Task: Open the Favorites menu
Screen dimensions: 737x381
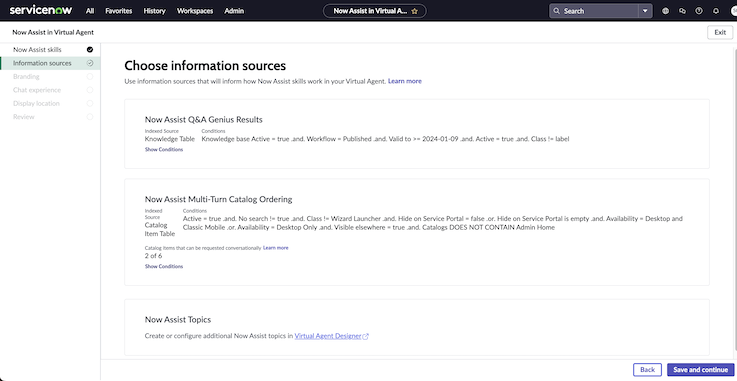Action: pyautogui.click(x=118, y=11)
